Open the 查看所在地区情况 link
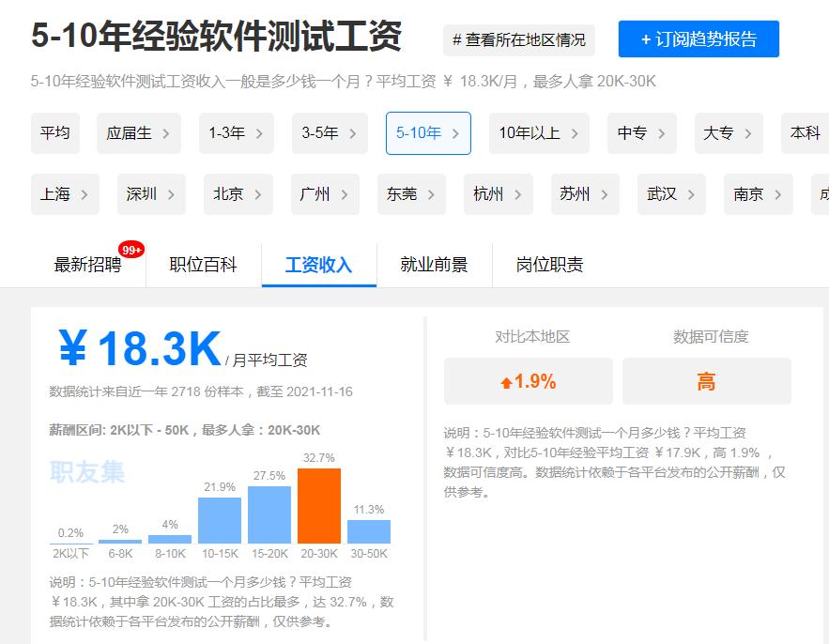 point(519,40)
